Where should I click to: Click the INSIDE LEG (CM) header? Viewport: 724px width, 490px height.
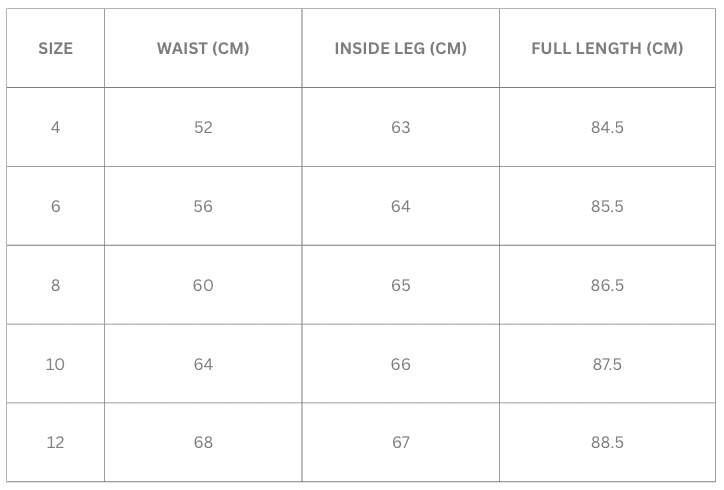click(400, 48)
